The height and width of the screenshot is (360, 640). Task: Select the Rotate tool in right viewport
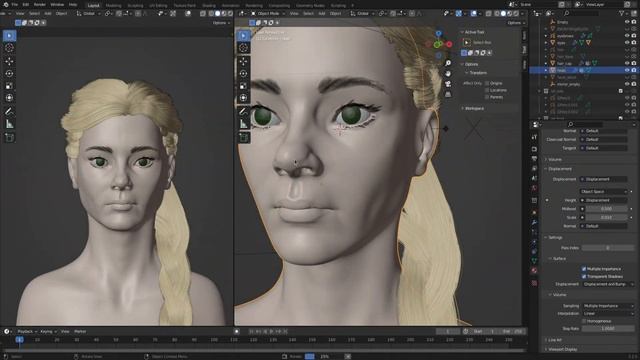(x=243, y=73)
